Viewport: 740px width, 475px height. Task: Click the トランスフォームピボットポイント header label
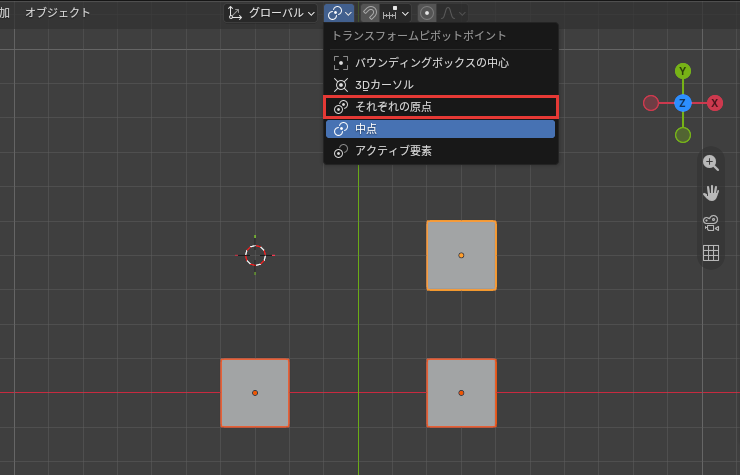pyautogui.click(x=419, y=36)
